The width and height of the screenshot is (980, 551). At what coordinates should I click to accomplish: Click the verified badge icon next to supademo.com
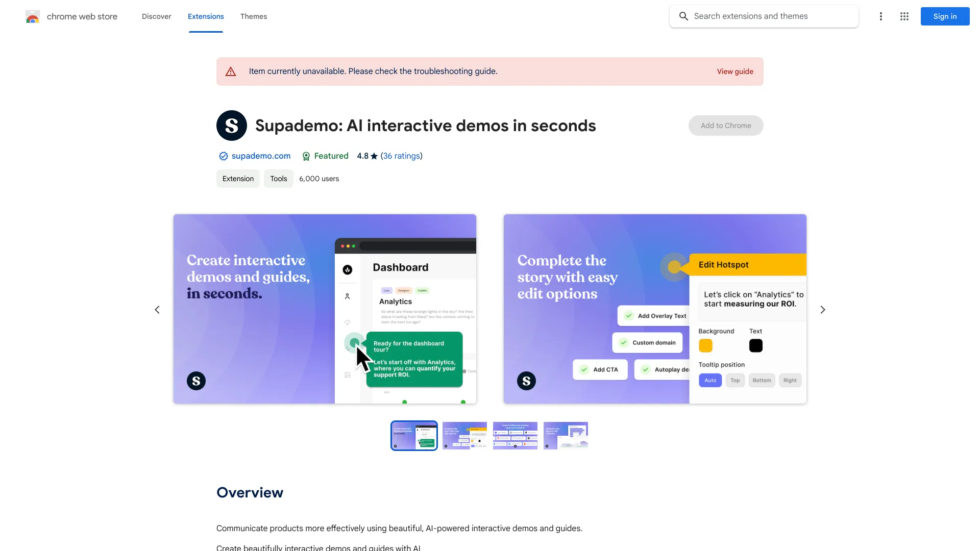coord(223,156)
